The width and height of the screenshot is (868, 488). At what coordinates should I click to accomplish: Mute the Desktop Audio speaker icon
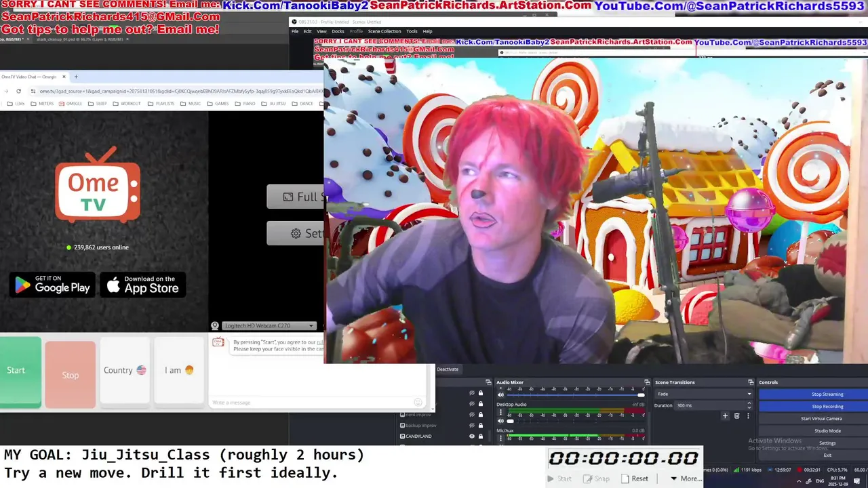coord(501,421)
